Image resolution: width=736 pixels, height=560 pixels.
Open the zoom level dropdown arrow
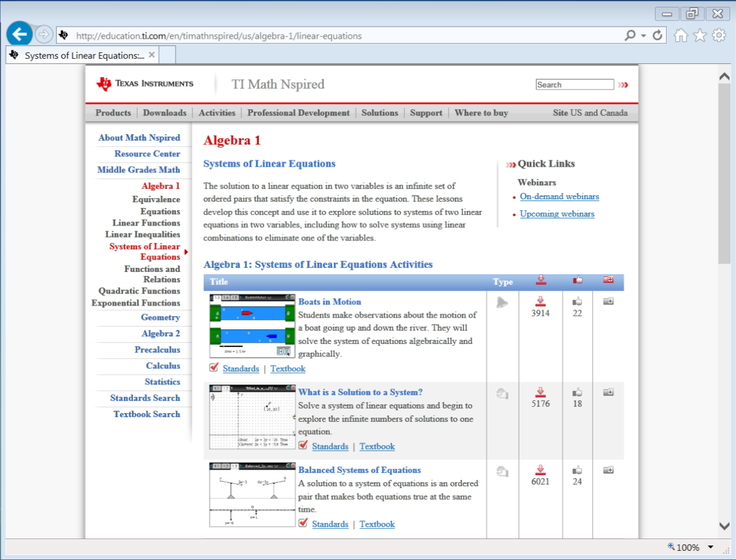[x=710, y=547]
